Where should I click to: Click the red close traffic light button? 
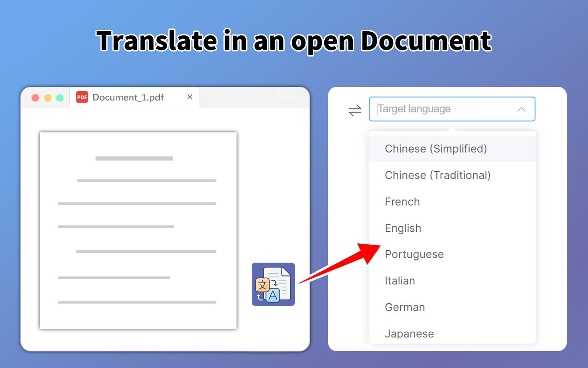tap(35, 98)
